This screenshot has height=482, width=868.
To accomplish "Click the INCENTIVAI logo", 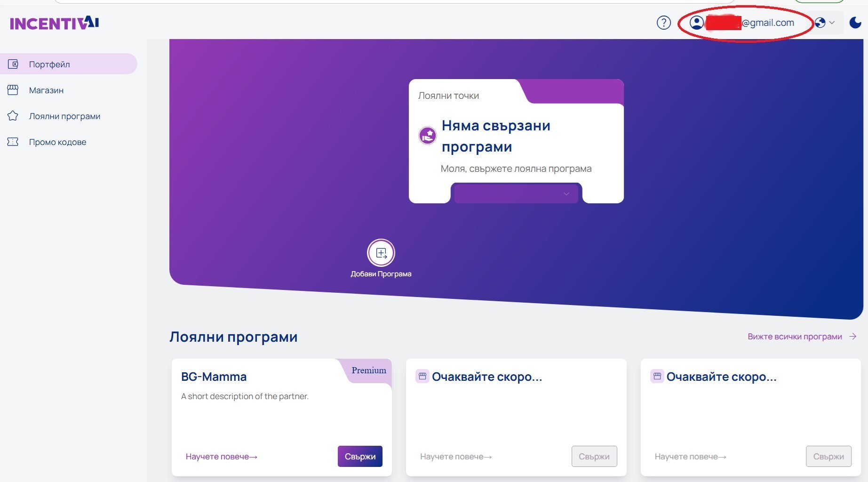I will [55, 23].
